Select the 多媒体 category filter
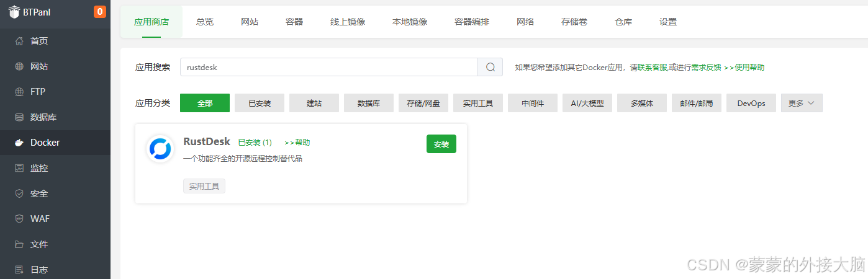 [x=642, y=103]
